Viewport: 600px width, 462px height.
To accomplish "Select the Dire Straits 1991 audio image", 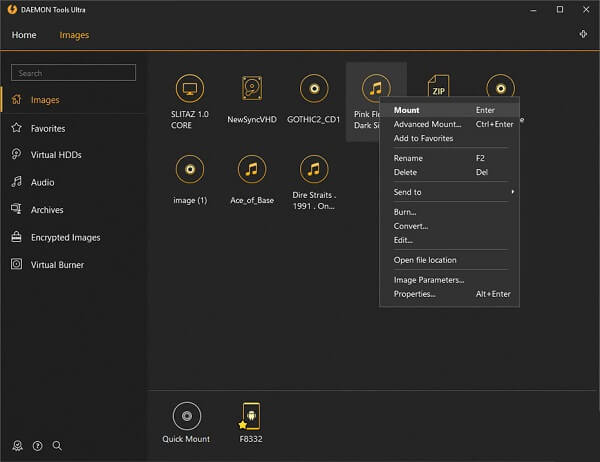I will [314, 169].
